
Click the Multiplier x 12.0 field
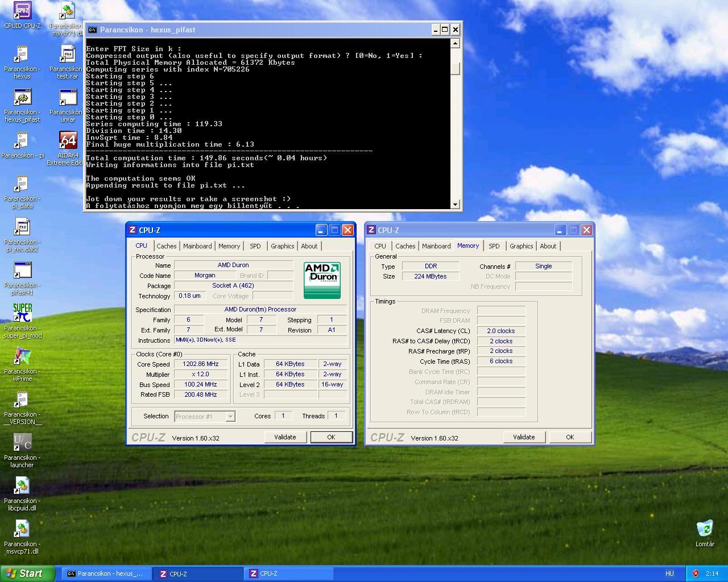pyautogui.click(x=201, y=375)
